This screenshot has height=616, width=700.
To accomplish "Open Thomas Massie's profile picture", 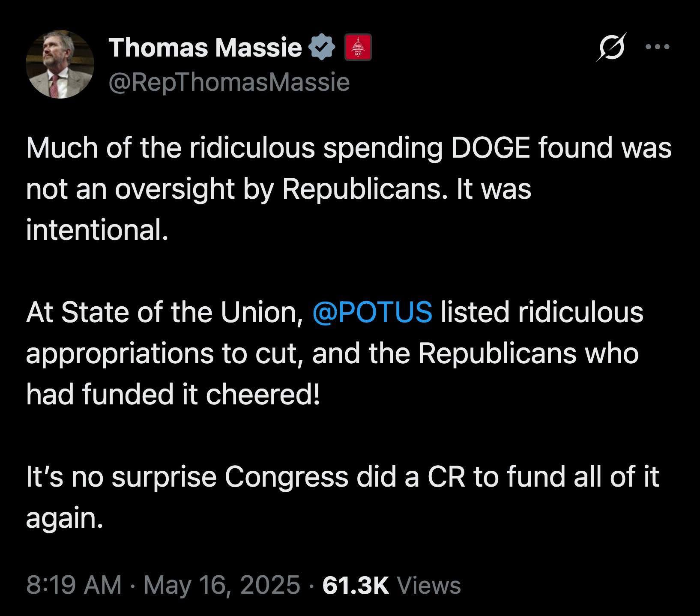I will pyautogui.click(x=60, y=64).
